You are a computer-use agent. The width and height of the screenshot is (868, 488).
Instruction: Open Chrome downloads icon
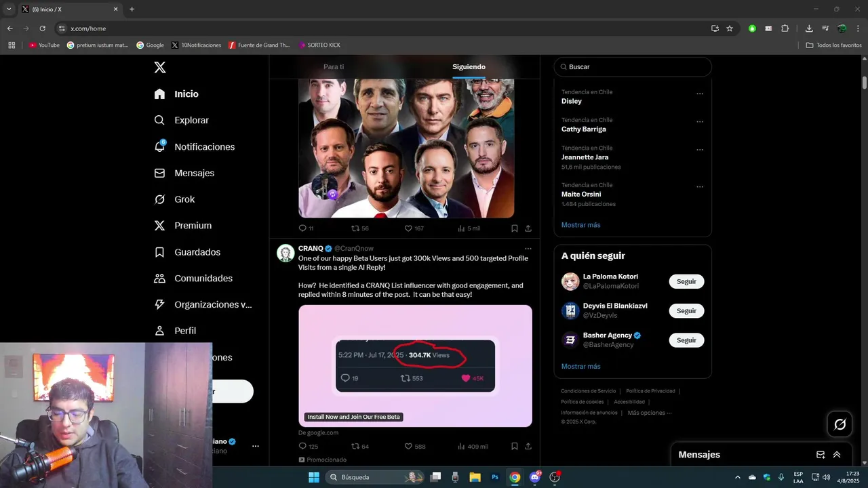pyautogui.click(x=809, y=28)
